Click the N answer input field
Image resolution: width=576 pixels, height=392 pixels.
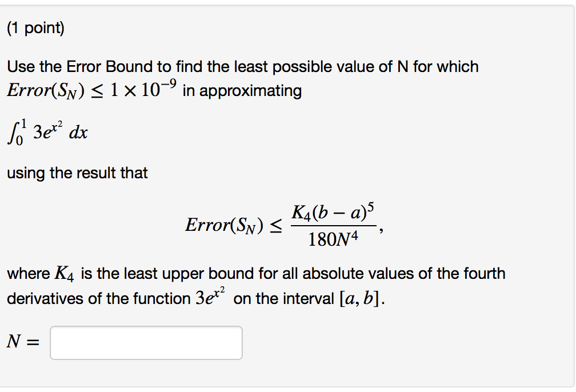point(146,342)
